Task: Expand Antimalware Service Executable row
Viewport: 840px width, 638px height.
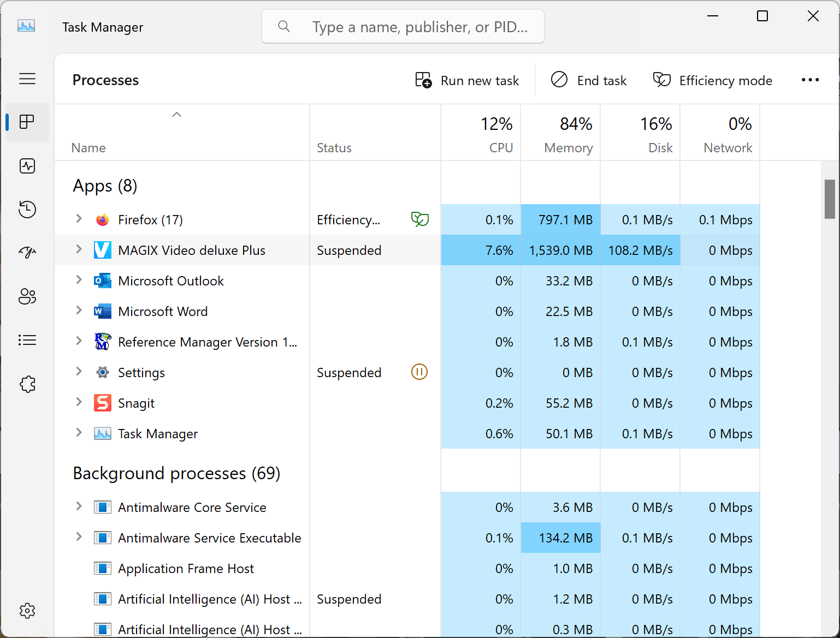Action: pyautogui.click(x=79, y=537)
